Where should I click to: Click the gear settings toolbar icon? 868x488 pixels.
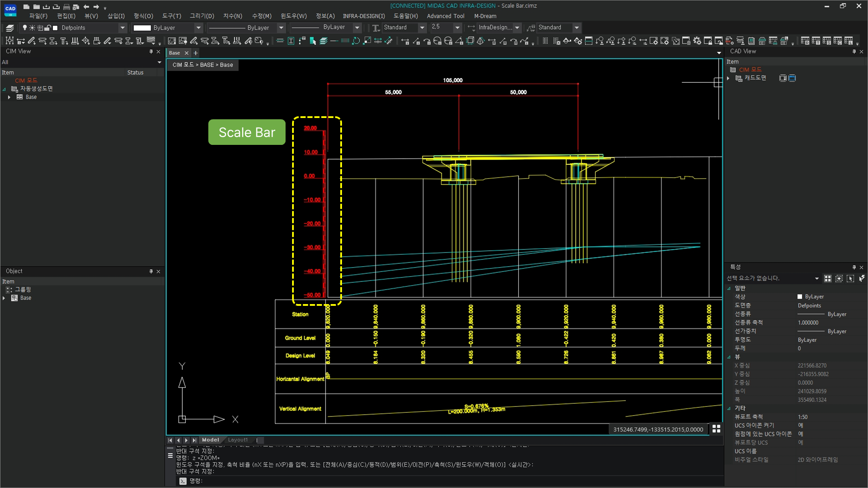point(697,41)
